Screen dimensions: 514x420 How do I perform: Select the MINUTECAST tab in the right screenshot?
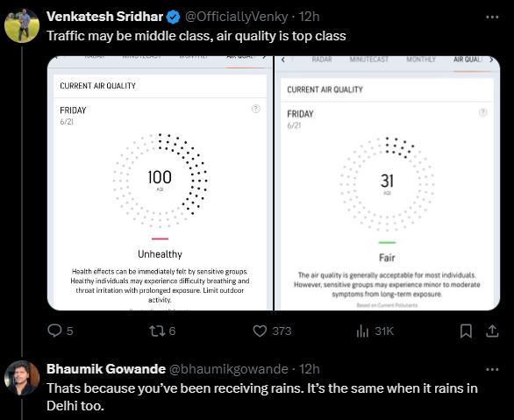368,60
